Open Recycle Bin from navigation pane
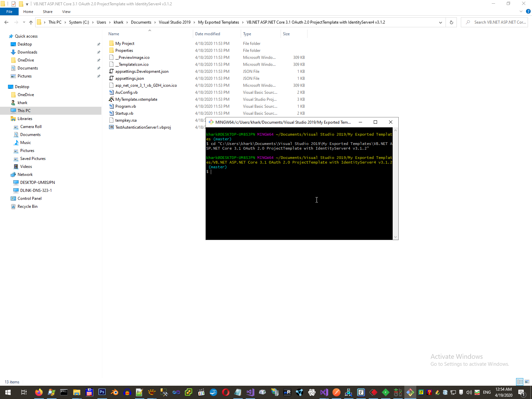This screenshot has width=532, height=399. [28, 206]
